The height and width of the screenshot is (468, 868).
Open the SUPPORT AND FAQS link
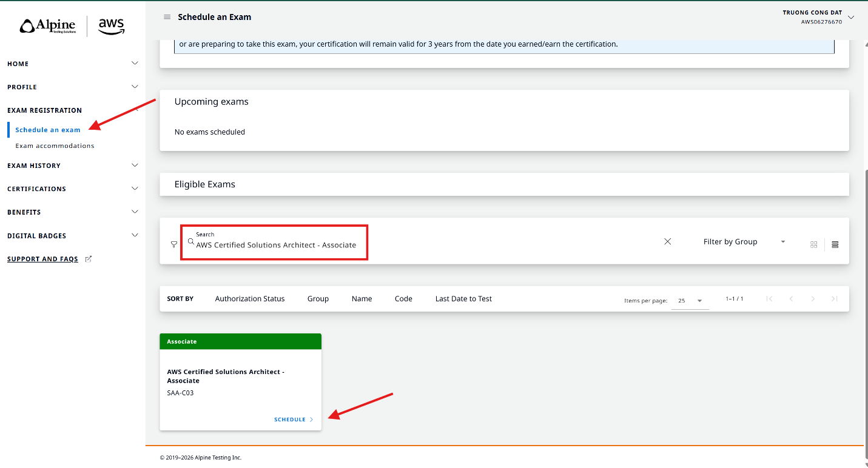42,259
